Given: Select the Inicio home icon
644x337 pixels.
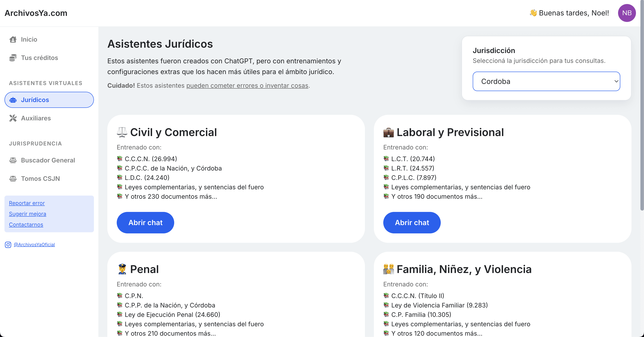Looking at the screenshot, I should [13, 39].
